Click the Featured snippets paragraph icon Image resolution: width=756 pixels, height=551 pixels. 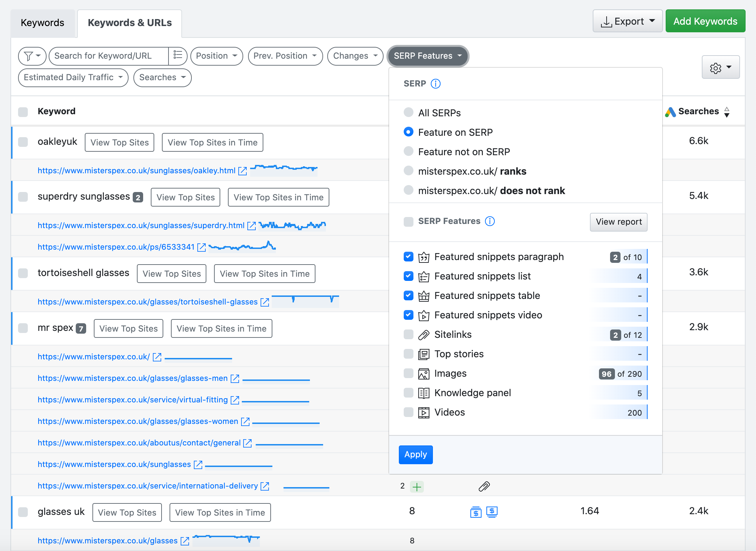pos(424,257)
